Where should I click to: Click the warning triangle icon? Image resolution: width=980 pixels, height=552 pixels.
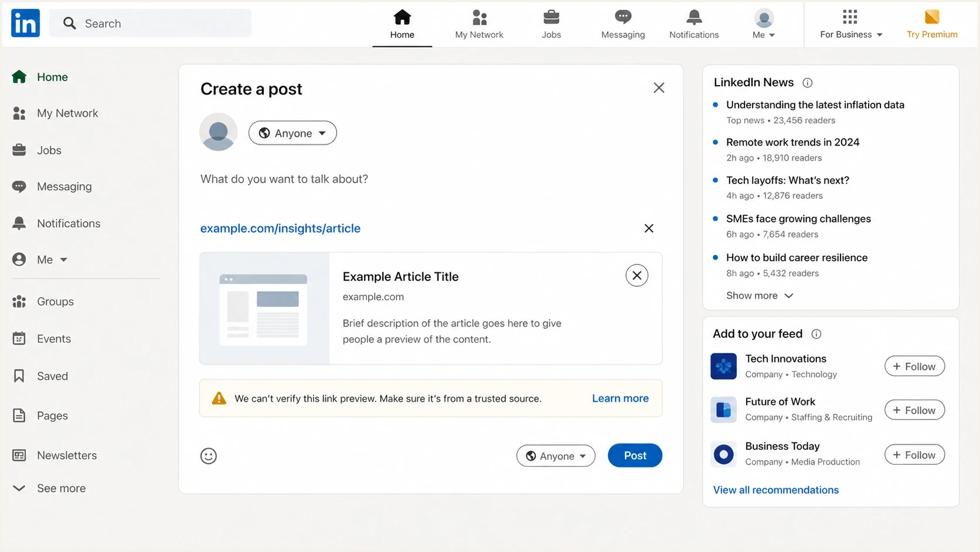click(x=219, y=398)
